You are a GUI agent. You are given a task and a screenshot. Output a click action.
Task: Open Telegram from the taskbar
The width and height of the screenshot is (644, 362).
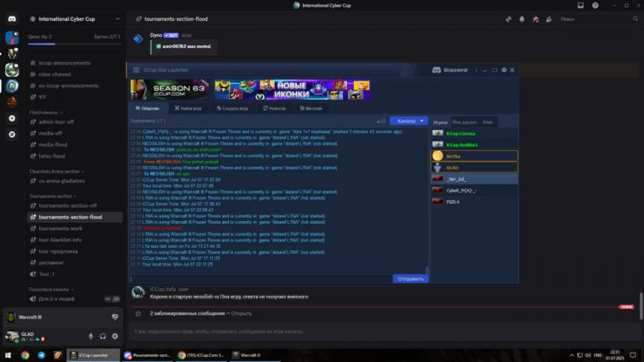(41, 355)
